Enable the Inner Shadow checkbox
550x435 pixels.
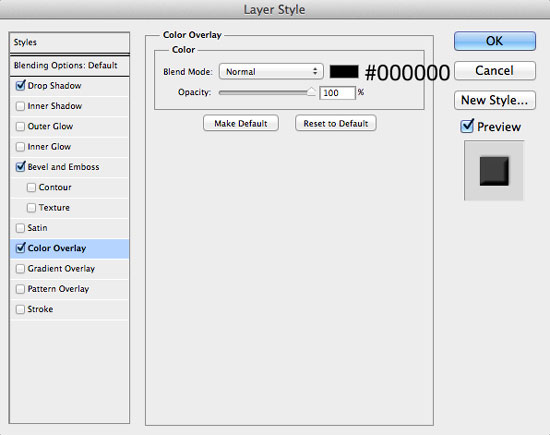[20, 106]
